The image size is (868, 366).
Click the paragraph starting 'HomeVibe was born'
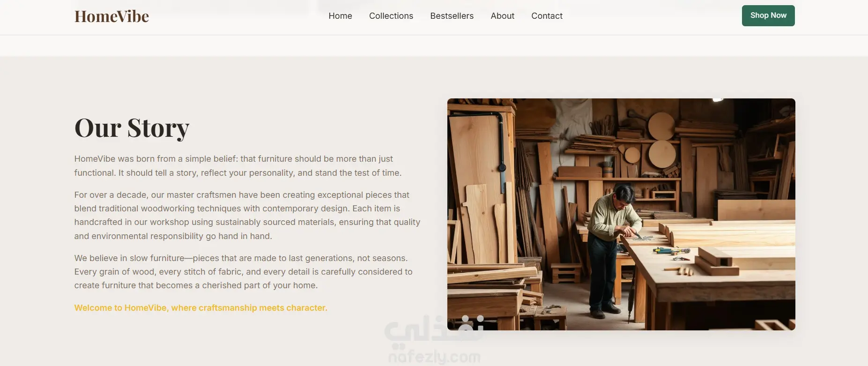238,166
